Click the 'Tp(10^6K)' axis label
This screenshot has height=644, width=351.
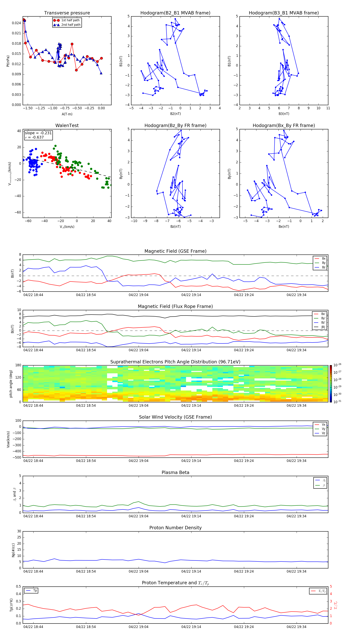point(11,605)
